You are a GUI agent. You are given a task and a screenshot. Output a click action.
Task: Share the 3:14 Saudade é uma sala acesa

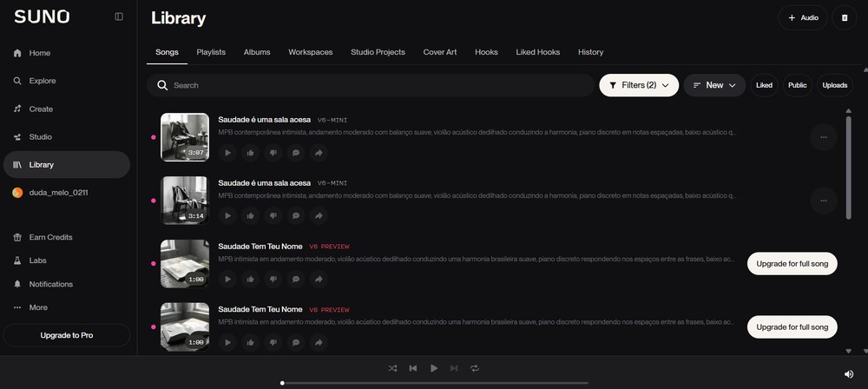tap(319, 216)
